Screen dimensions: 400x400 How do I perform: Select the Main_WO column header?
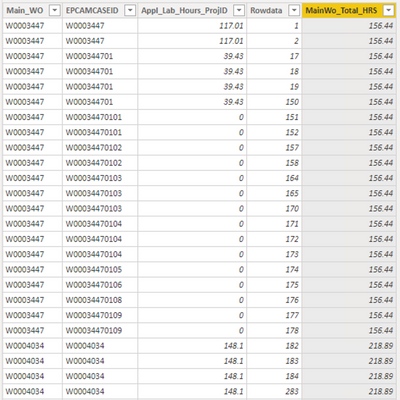[x=33, y=11]
